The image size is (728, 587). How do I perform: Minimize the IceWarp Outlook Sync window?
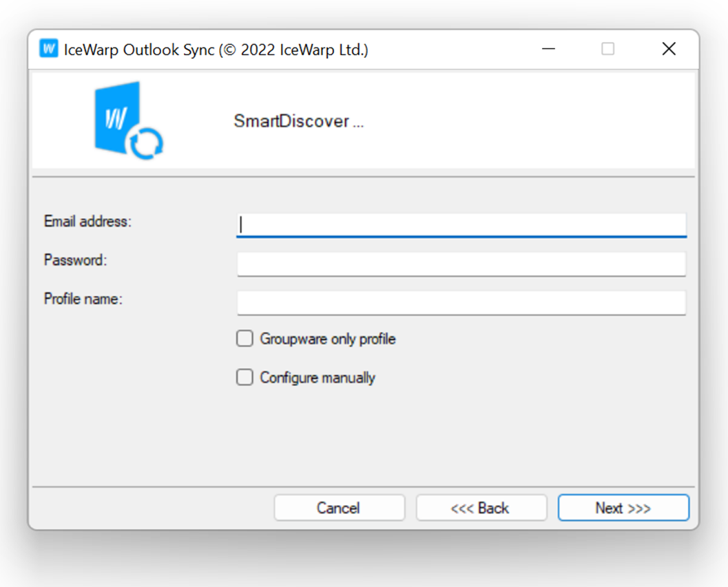click(548, 49)
